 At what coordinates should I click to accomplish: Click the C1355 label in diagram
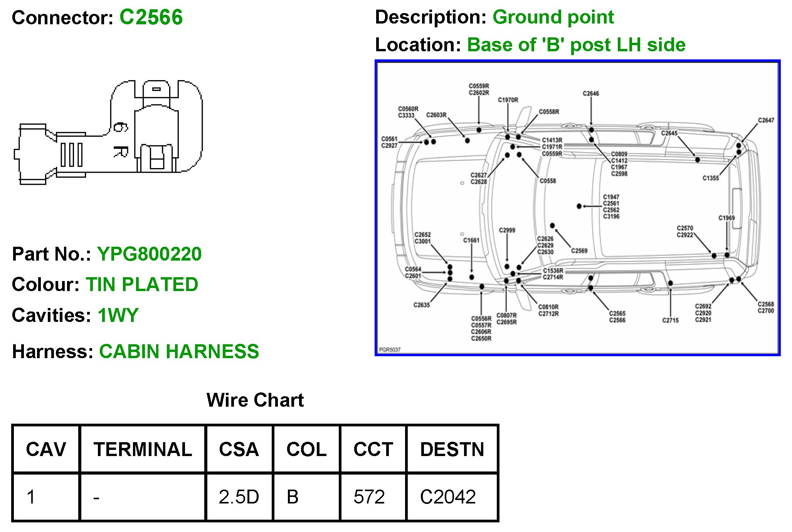pos(710,178)
